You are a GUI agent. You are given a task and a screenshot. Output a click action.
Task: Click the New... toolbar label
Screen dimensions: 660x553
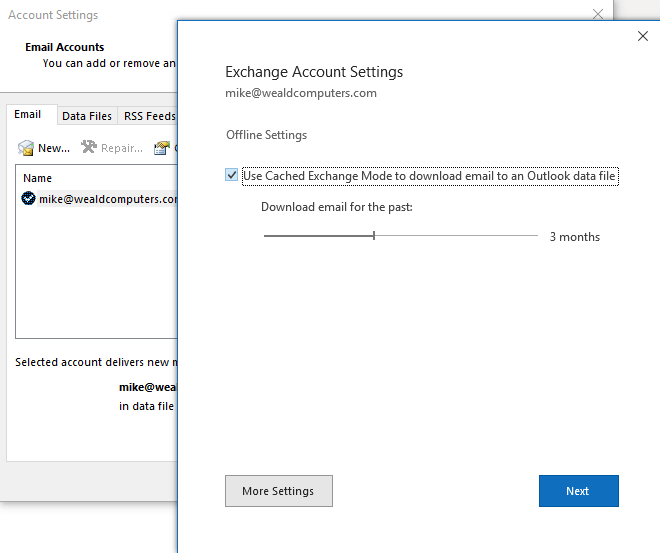[54, 148]
